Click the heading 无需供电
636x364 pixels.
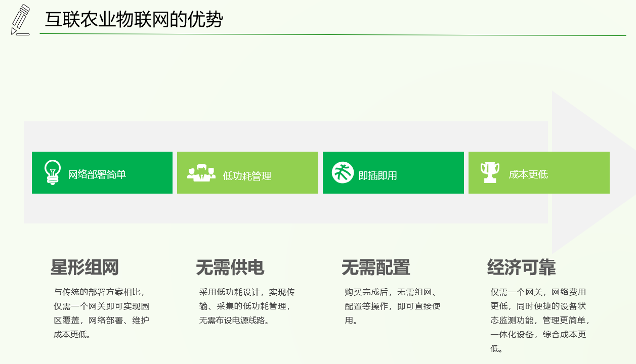coord(230,267)
